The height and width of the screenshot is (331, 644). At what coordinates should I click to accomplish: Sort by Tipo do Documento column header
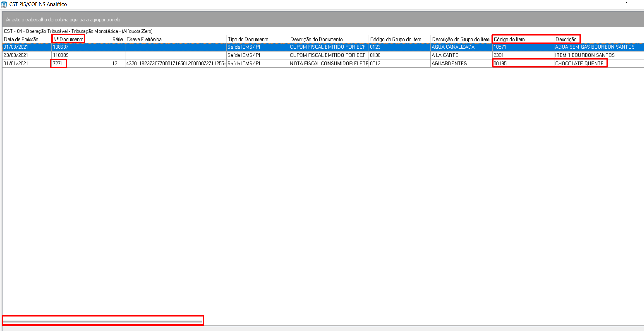[258, 39]
